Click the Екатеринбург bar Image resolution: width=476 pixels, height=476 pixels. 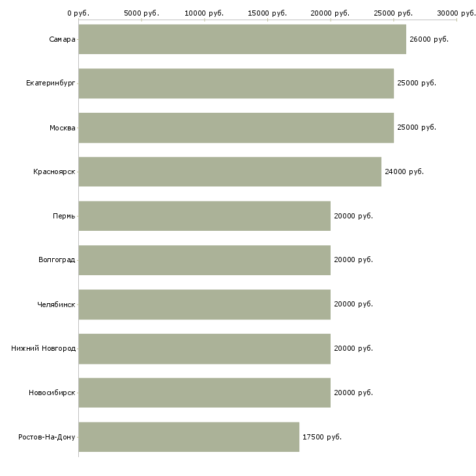pyautogui.click(x=236, y=83)
